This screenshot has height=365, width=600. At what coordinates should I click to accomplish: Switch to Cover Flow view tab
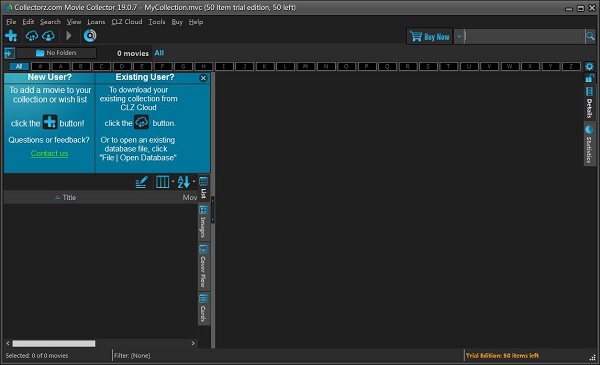(x=204, y=266)
